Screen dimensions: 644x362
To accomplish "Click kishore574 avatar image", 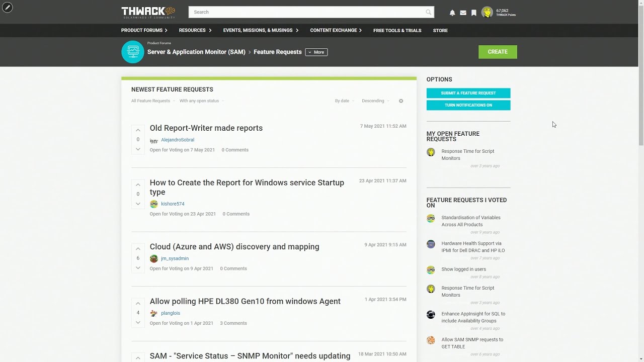I will pos(154,204).
